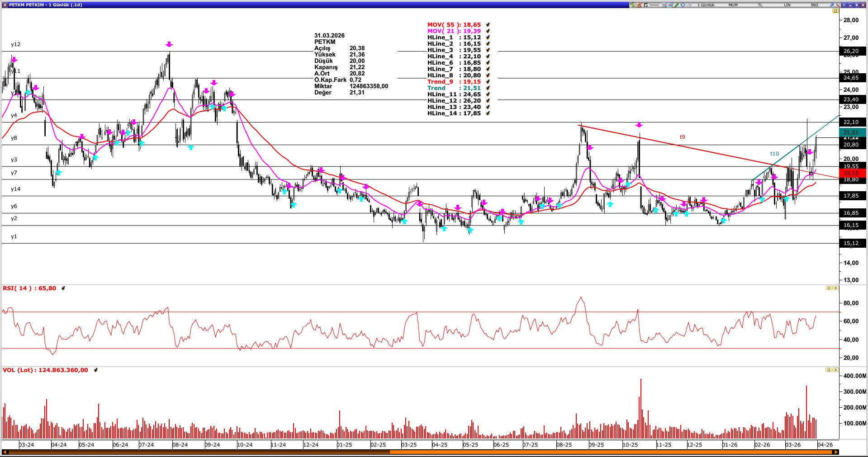868x457 pixels.
Task: Toggle the checkmark next to RSI( 14 )
Action: 63,288
